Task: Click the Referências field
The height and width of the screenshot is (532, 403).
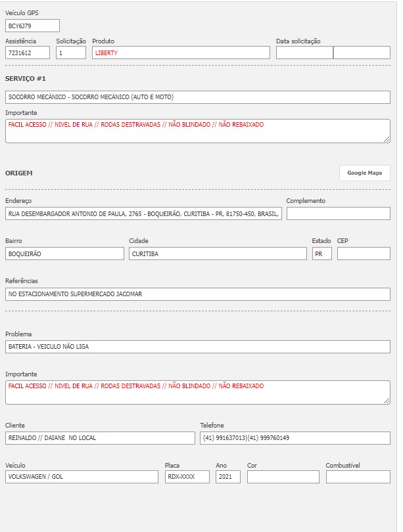Action: pyautogui.click(x=197, y=294)
